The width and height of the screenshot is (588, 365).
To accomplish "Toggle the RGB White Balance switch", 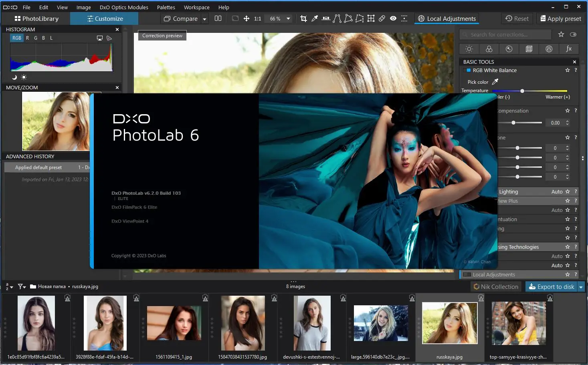I will (x=467, y=71).
